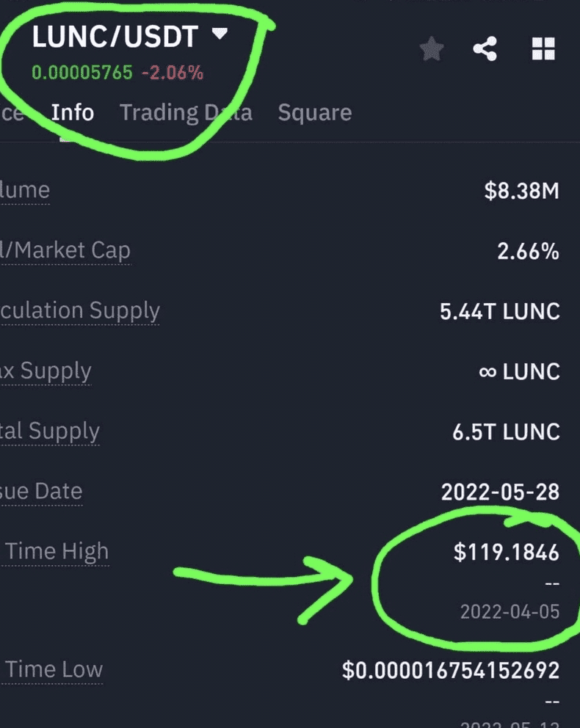
Task: Tap the Issue Date underlined label
Action: pyautogui.click(x=41, y=492)
